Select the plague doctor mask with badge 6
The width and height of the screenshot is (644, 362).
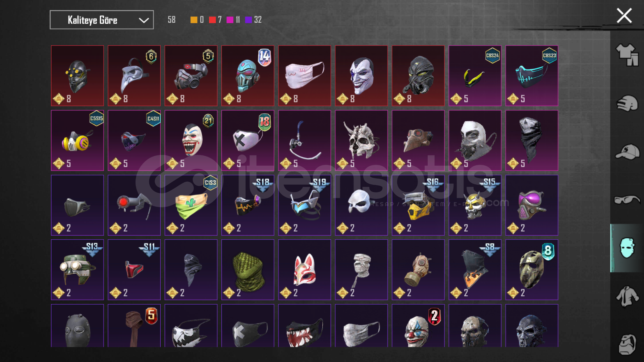pyautogui.click(x=134, y=76)
